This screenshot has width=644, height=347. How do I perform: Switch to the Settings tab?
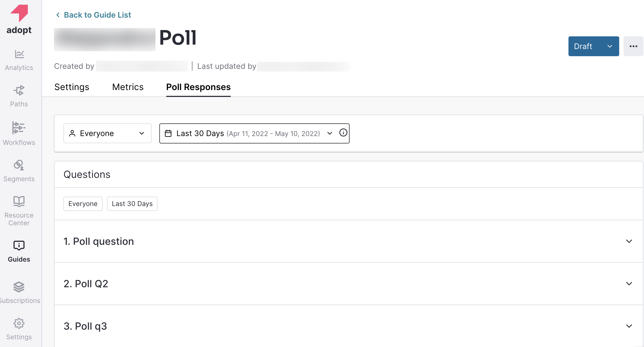coord(72,87)
